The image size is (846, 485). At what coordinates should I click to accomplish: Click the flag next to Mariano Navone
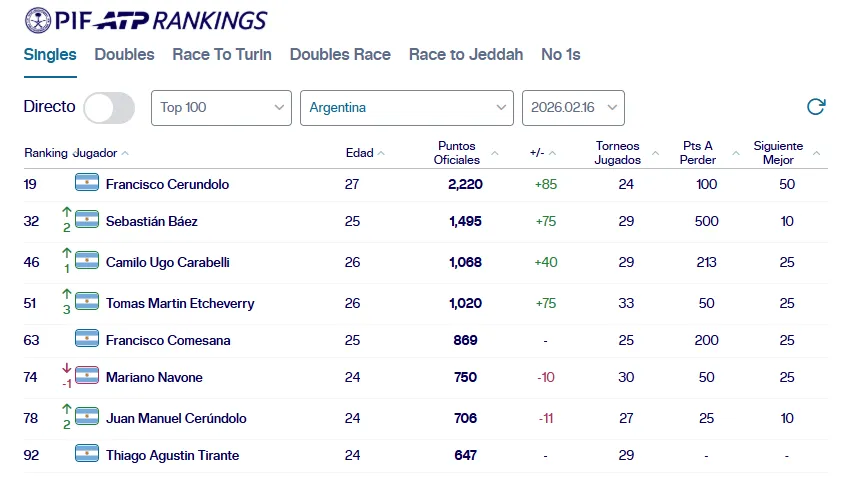(x=87, y=376)
